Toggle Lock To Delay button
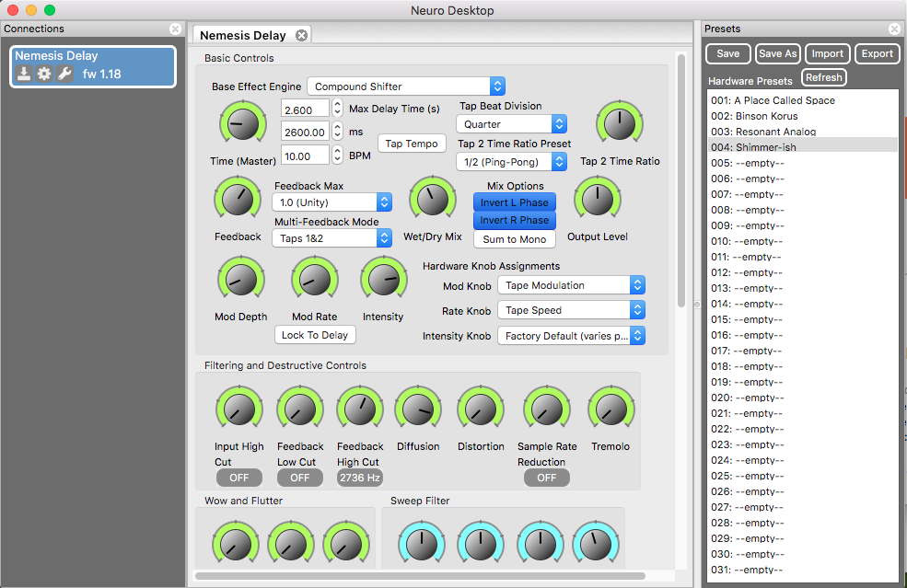The image size is (907, 588). pos(315,335)
